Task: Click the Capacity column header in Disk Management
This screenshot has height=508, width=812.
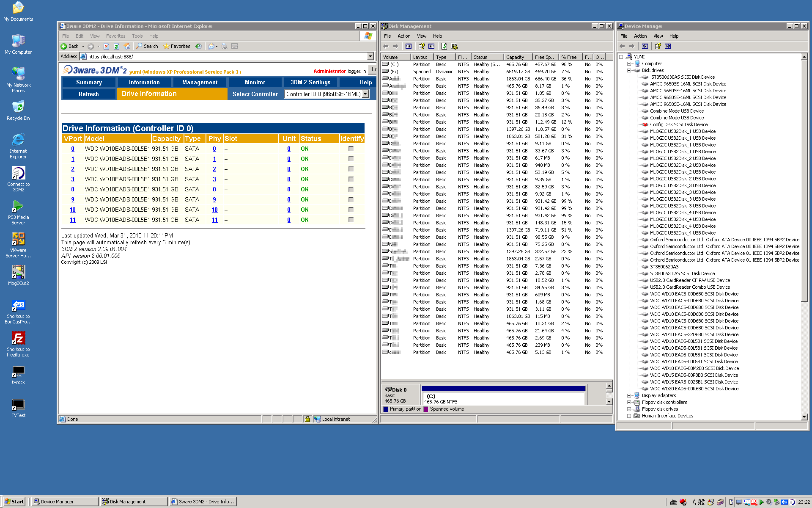Action: (x=518, y=57)
